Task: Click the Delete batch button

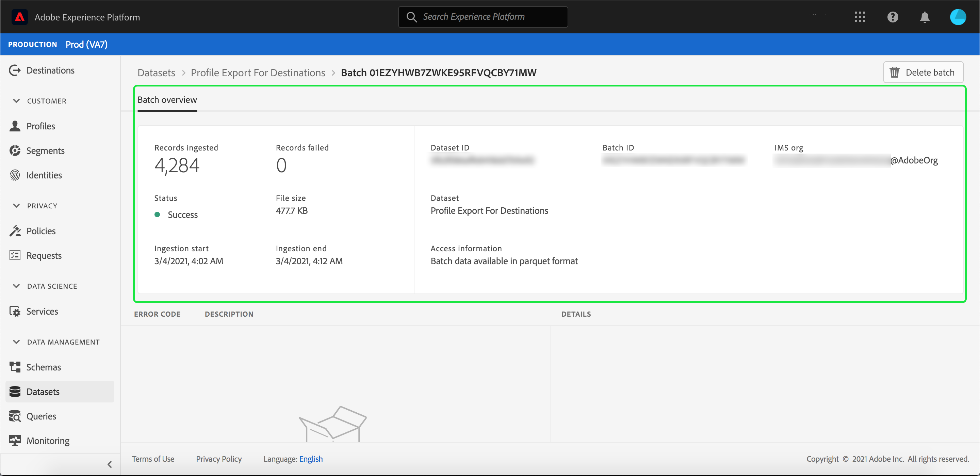Action: point(923,72)
